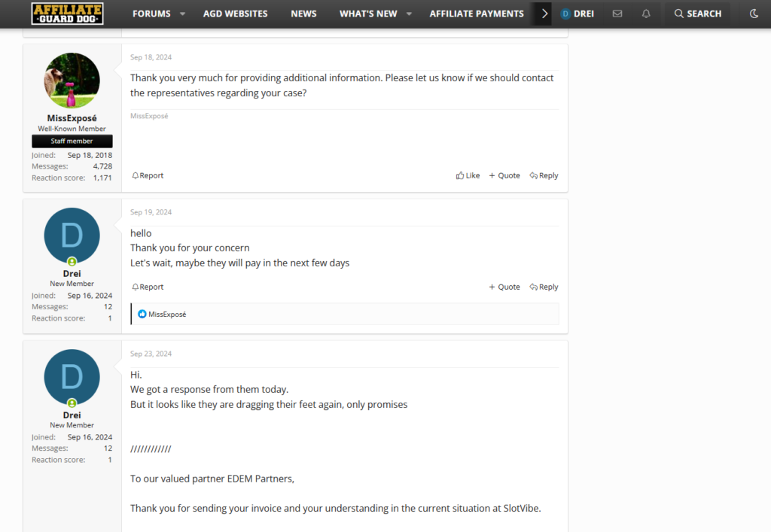Screen dimensions: 771x532
Task: Click MissExposé in the reactions bar
Action: [167, 314]
